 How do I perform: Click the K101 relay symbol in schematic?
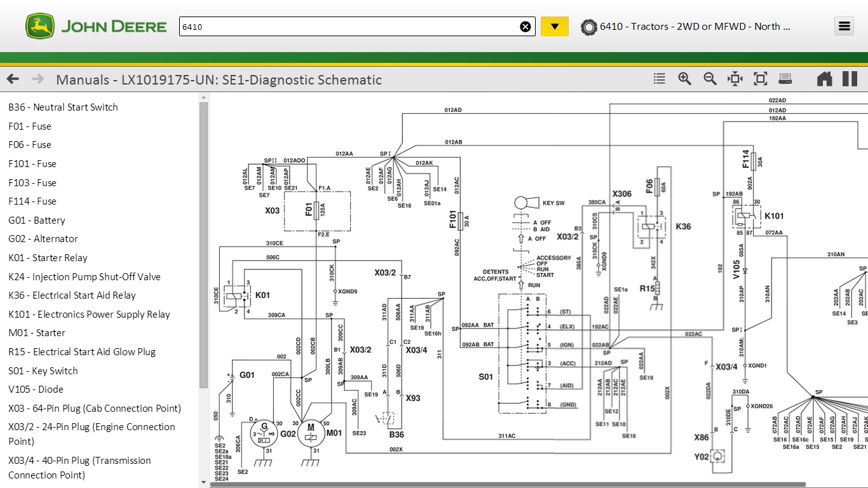coord(747,216)
